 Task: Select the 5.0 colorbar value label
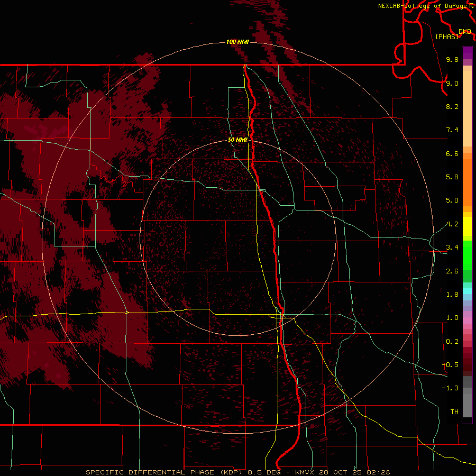452,200
